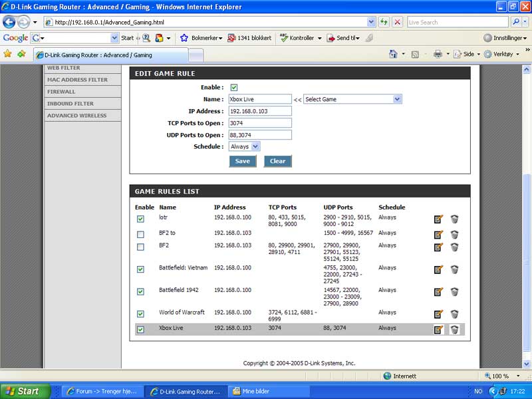Click Add to Favorites icon
Screen dimensions: 532x399
point(21,54)
